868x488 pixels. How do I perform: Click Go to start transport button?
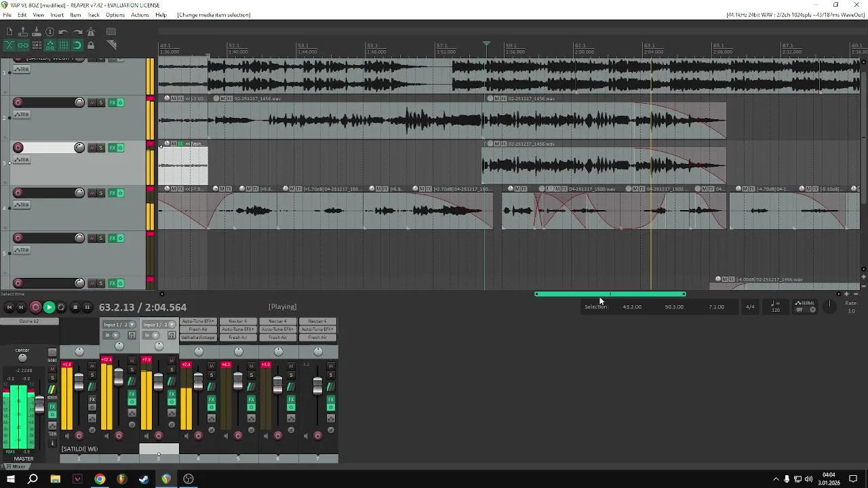pos(9,307)
